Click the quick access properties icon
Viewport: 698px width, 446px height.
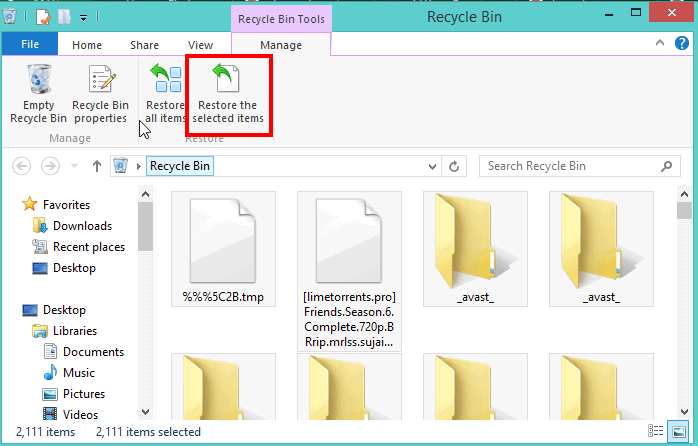click(43, 17)
